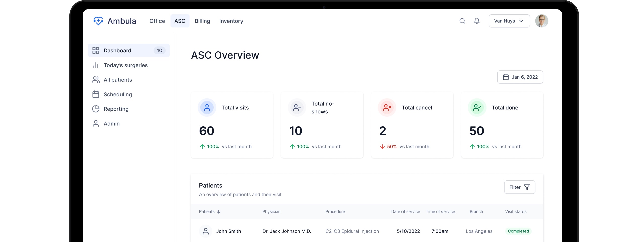
Task: Click the blue Total visits person icon
Action: pos(207,107)
